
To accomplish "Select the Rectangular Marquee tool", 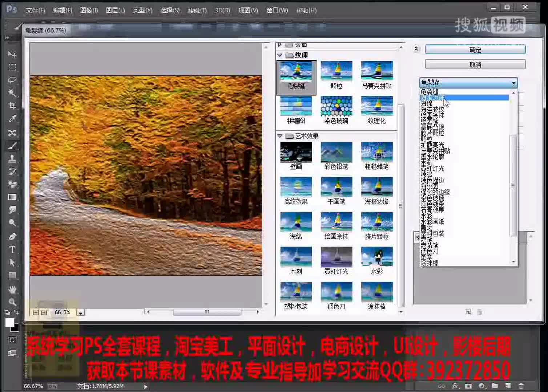I will tap(12, 68).
